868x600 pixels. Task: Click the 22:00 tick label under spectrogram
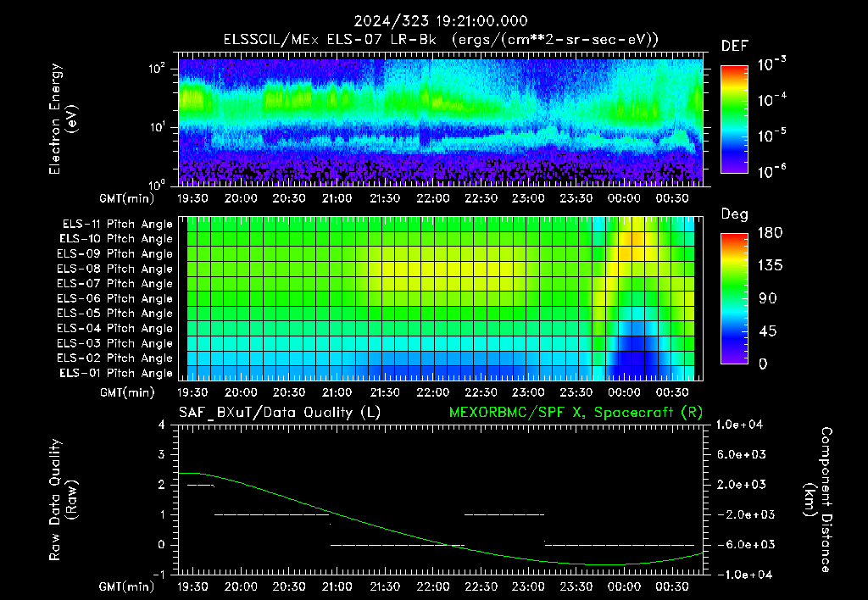coord(433,198)
